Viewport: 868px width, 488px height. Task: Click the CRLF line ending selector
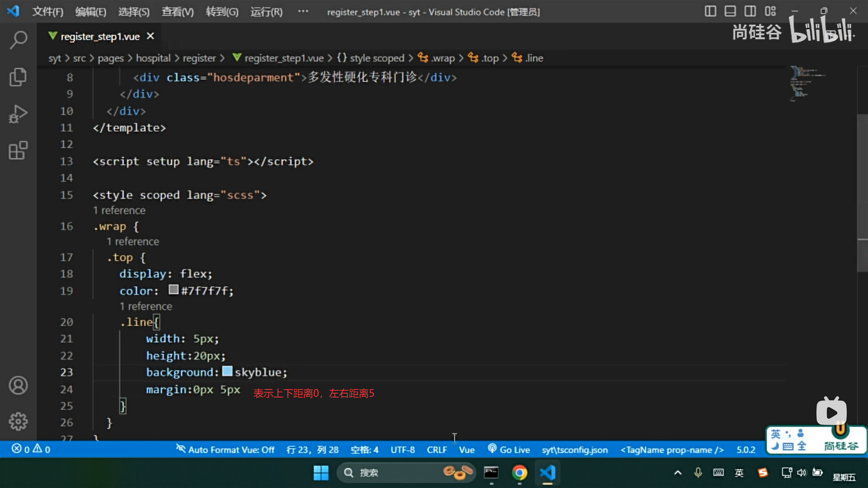[436, 450]
